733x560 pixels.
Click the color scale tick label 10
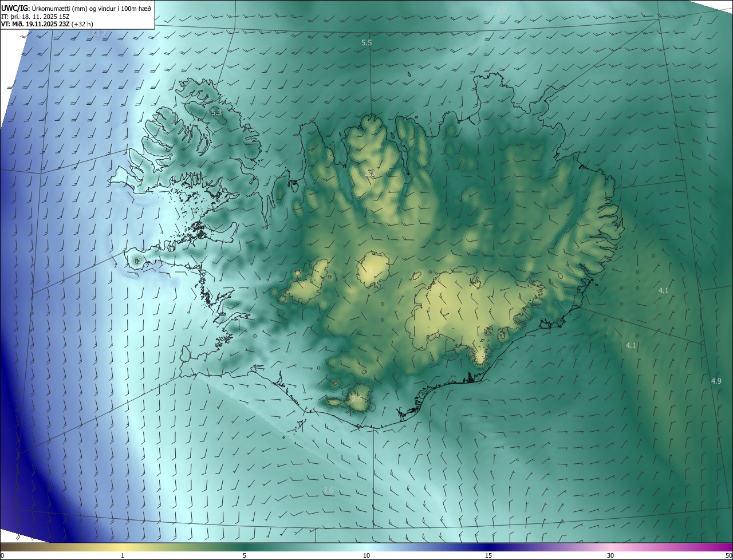point(366,555)
